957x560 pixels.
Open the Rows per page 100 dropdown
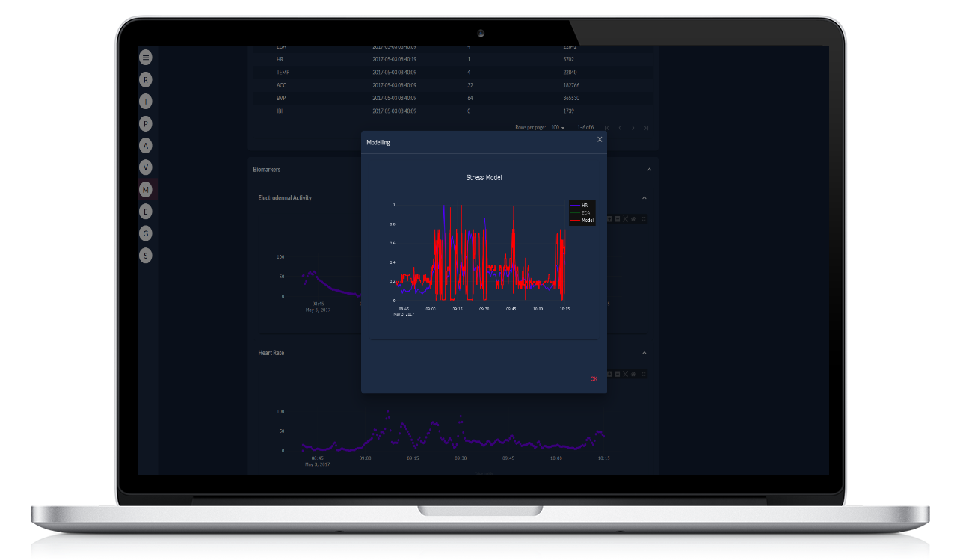(x=558, y=128)
